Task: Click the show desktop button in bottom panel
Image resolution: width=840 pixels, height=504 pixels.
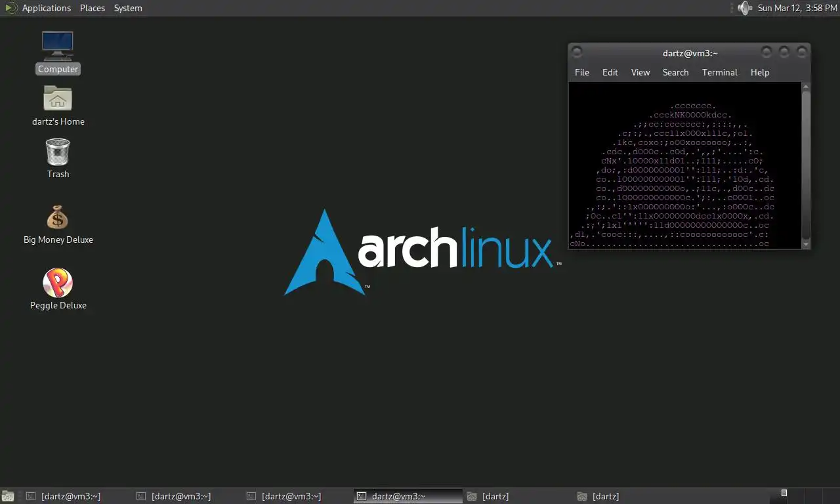Action: [8, 496]
